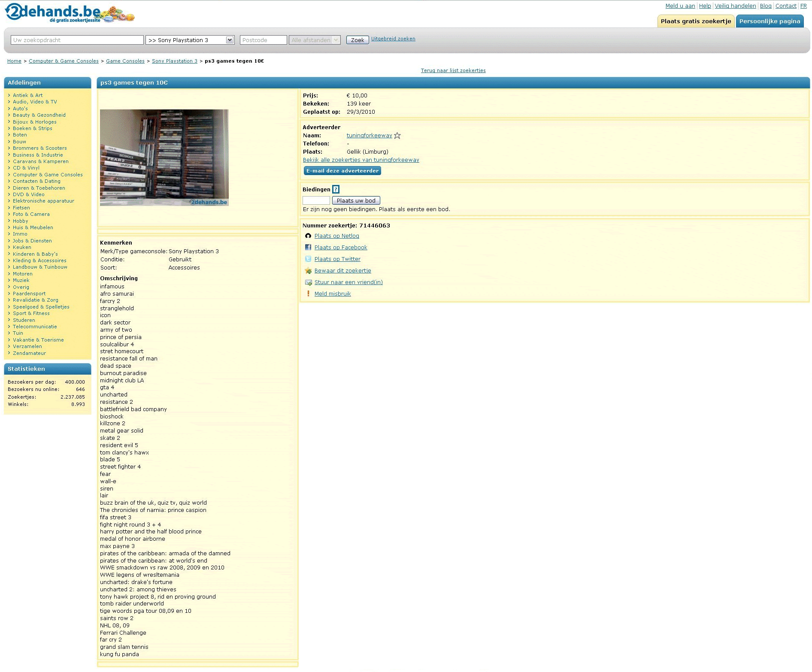This screenshot has height=672, width=812.
Task: Switch to the Persoonlijke pagina tab
Action: 770,21
